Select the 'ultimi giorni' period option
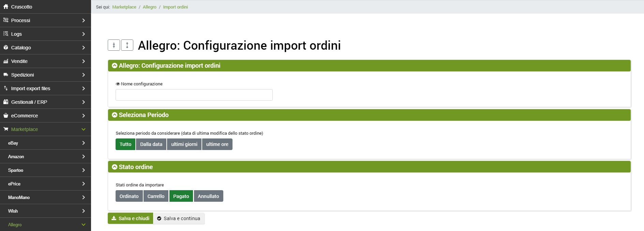 (184, 144)
